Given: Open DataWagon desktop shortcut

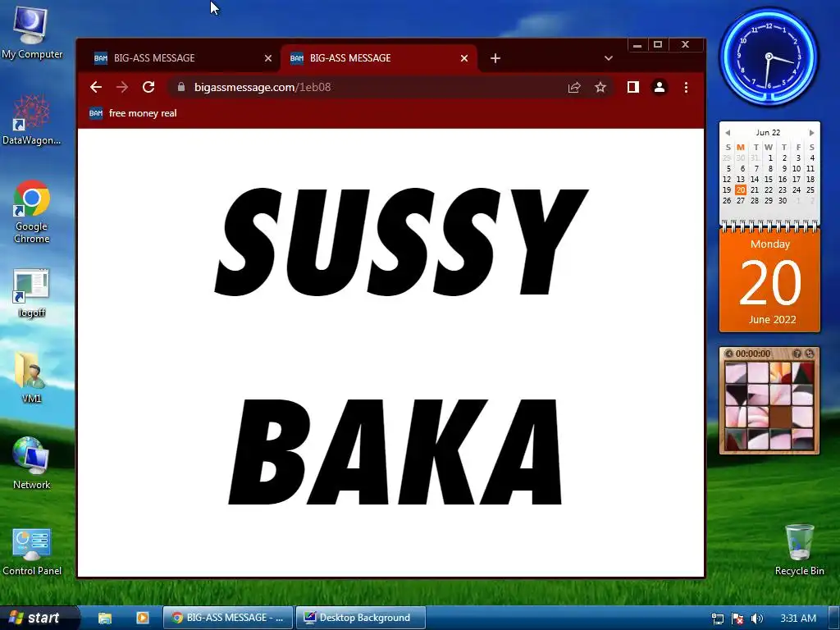Looking at the screenshot, I should (x=31, y=120).
